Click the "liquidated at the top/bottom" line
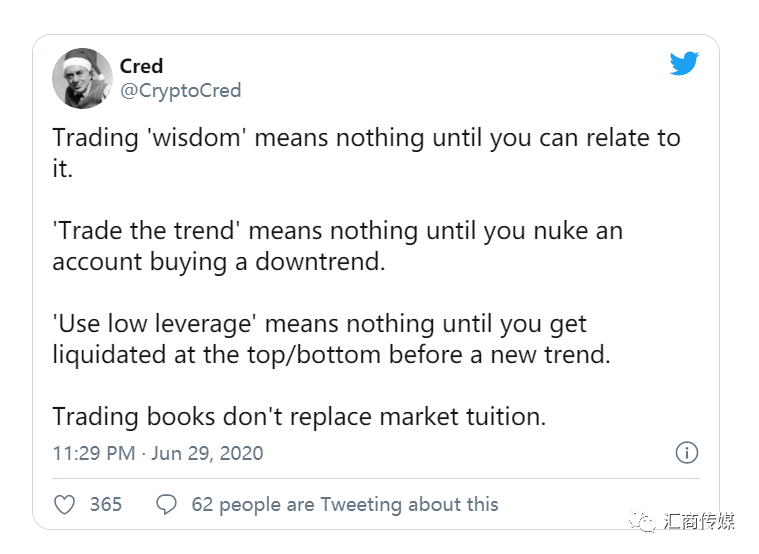The image size is (759, 554). coord(331,355)
